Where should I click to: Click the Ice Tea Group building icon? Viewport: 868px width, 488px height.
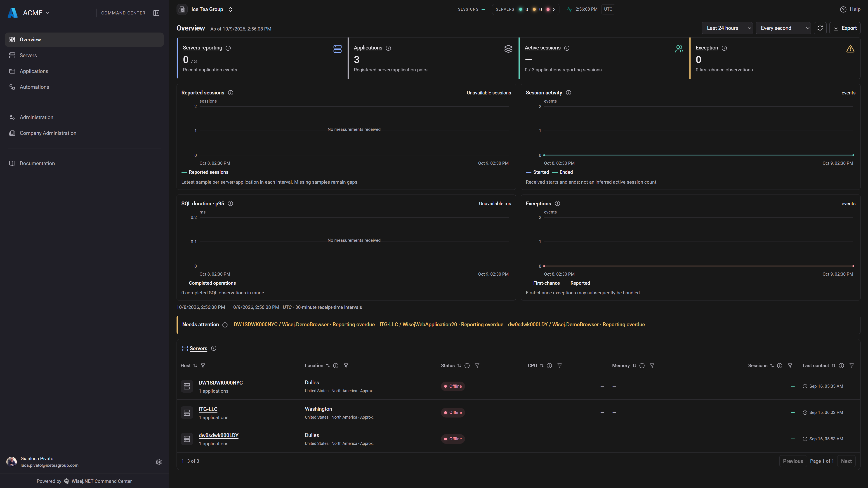(182, 9)
